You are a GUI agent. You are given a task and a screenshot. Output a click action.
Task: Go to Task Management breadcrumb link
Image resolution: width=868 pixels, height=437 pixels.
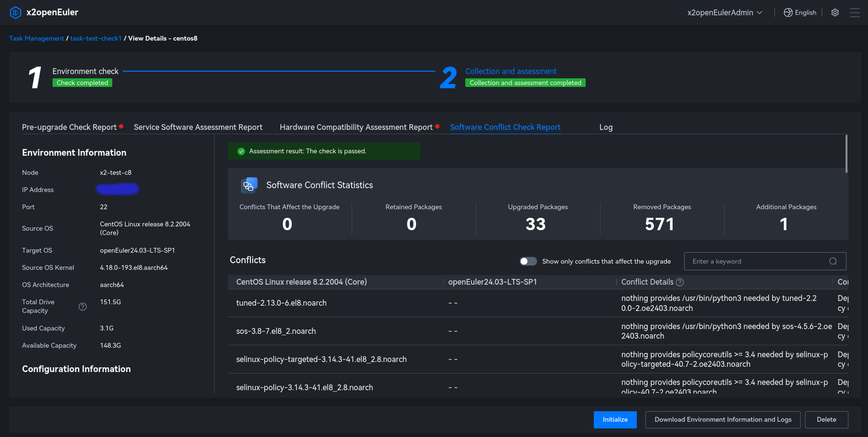coord(36,38)
